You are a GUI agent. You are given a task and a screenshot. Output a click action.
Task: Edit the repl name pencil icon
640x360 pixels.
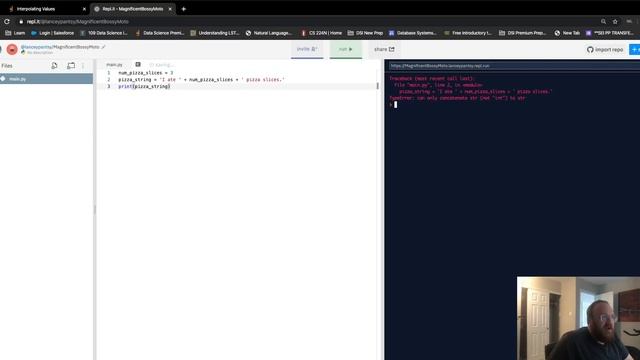point(104,47)
